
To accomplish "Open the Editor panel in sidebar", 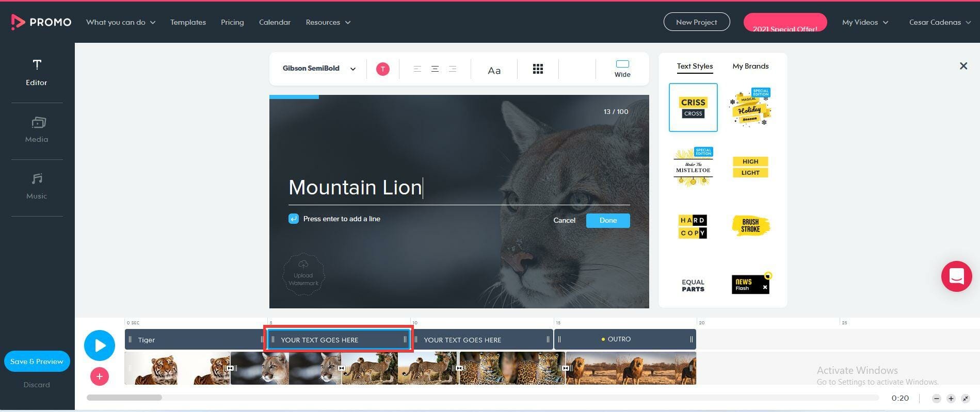I will click(x=37, y=72).
